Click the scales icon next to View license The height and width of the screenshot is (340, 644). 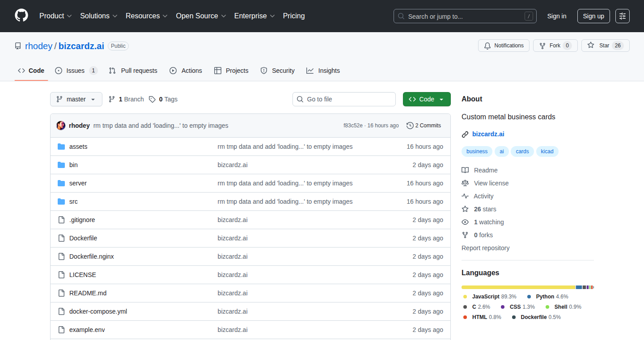coord(465,183)
